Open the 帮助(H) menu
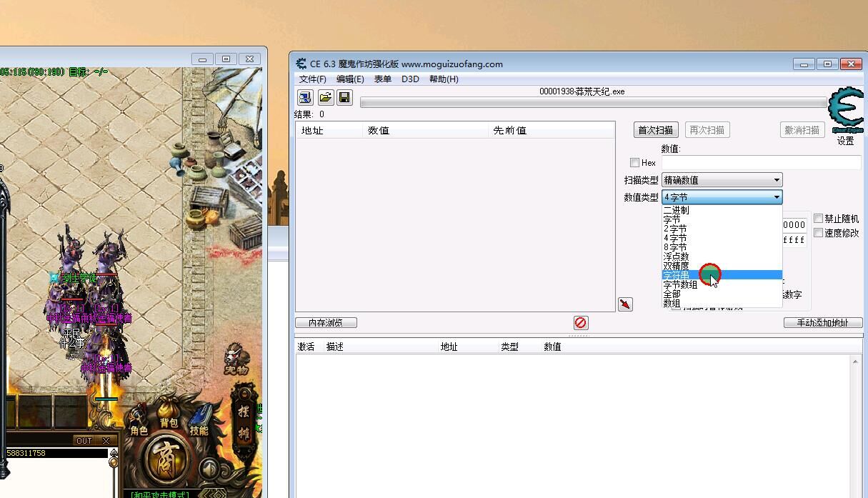The height and width of the screenshot is (498, 868). click(444, 79)
